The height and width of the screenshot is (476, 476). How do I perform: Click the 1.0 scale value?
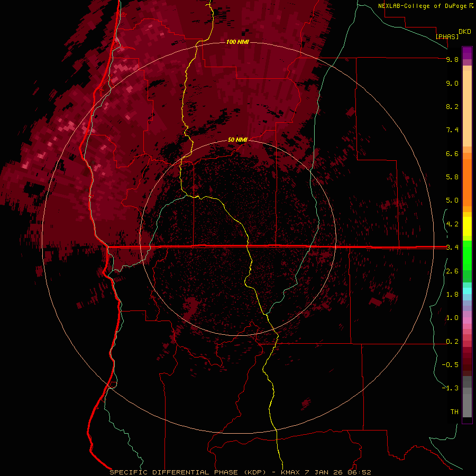coord(452,318)
